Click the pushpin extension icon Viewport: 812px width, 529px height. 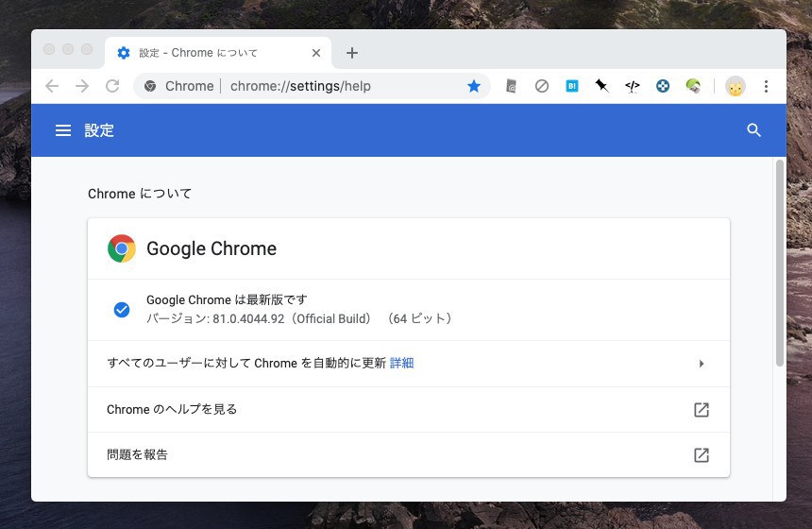601,86
